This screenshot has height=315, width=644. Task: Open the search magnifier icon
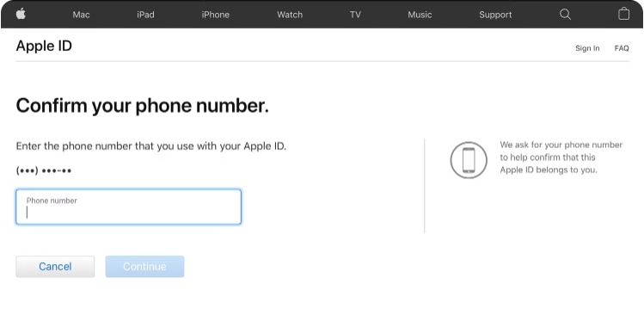[565, 15]
